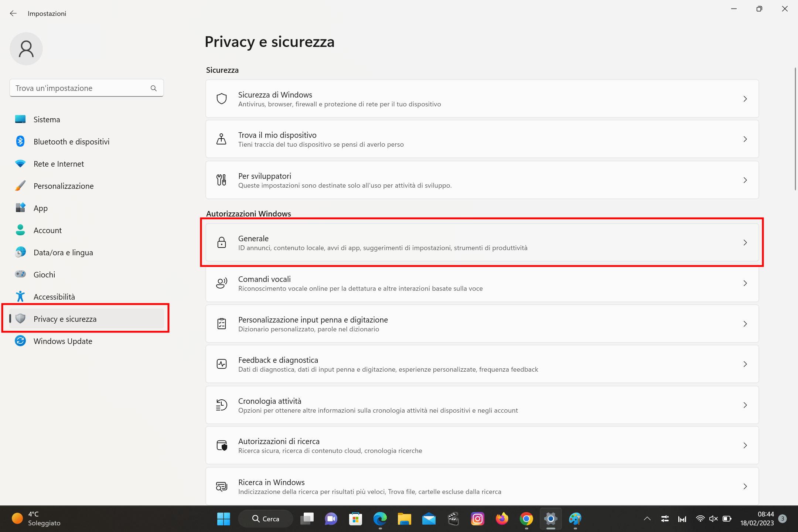The height and width of the screenshot is (532, 798).
Task: Show hidden system tray icons
Action: tap(647, 519)
